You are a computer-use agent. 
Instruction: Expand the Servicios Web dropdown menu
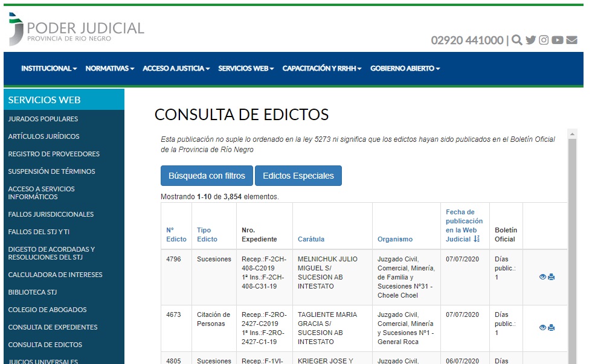coord(246,69)
